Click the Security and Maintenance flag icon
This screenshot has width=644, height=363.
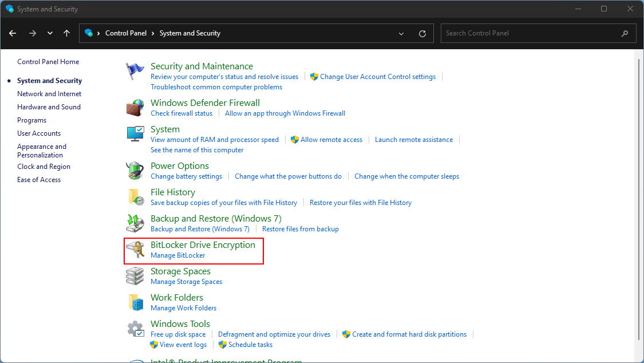point(135,71)
